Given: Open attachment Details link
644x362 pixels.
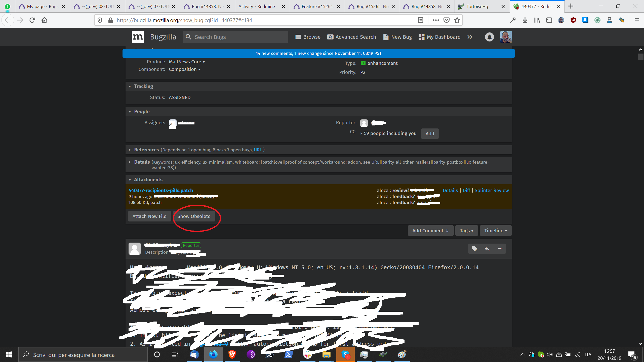Looking at the screenshot, I should pos(450,191).
